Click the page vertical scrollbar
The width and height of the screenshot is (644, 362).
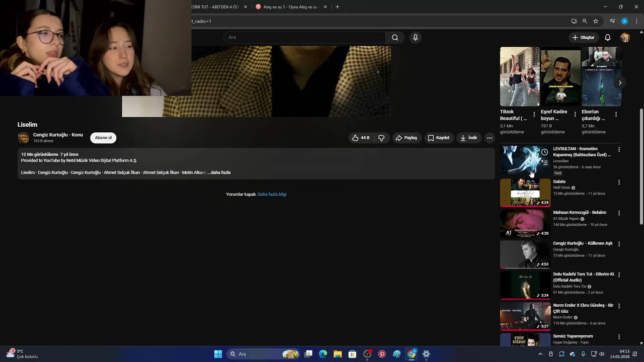(641, 166)
